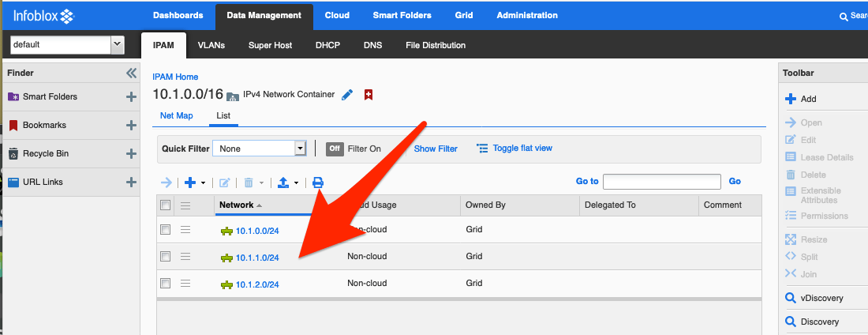Viewport: 868px width, 335px height.
Task: Add a new URL Link
Action: tap(131, 182)
